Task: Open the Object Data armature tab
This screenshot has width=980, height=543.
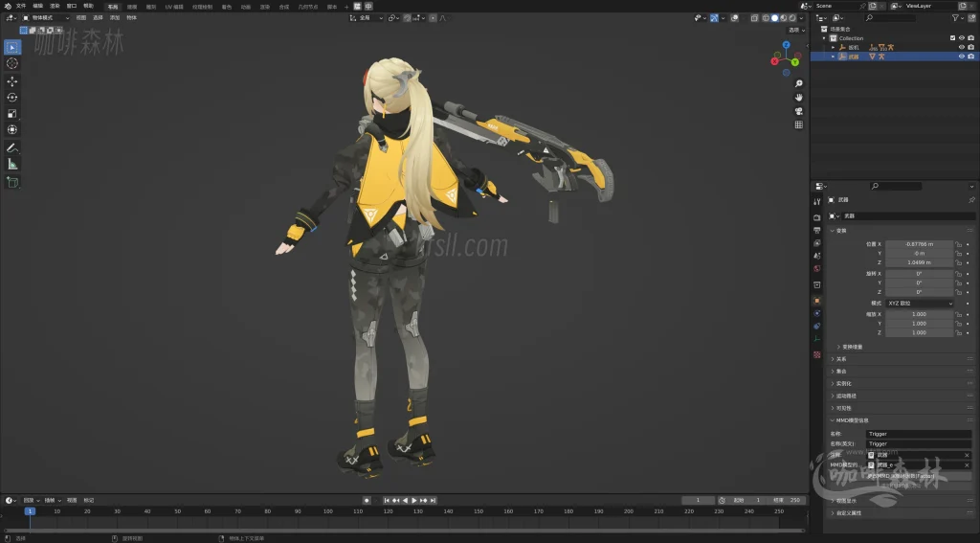Action: tap(817, 338)
